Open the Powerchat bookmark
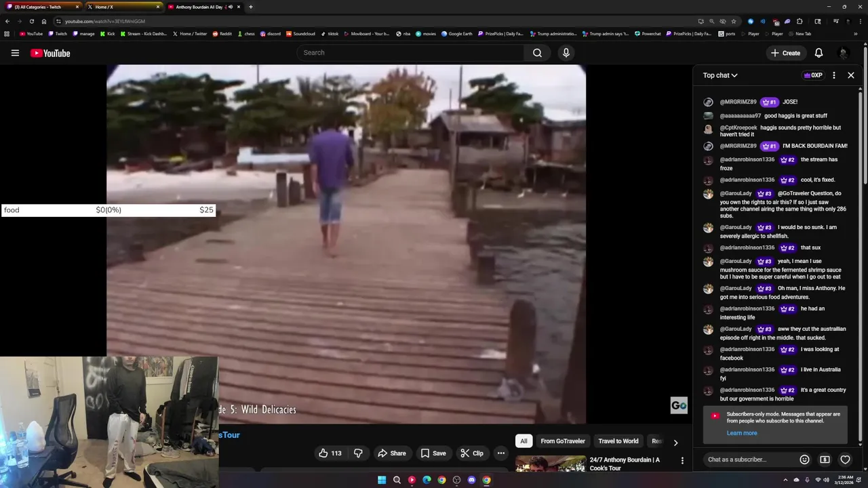The height and width of the screenshot is (488, 868). click(x=648, y=33)
